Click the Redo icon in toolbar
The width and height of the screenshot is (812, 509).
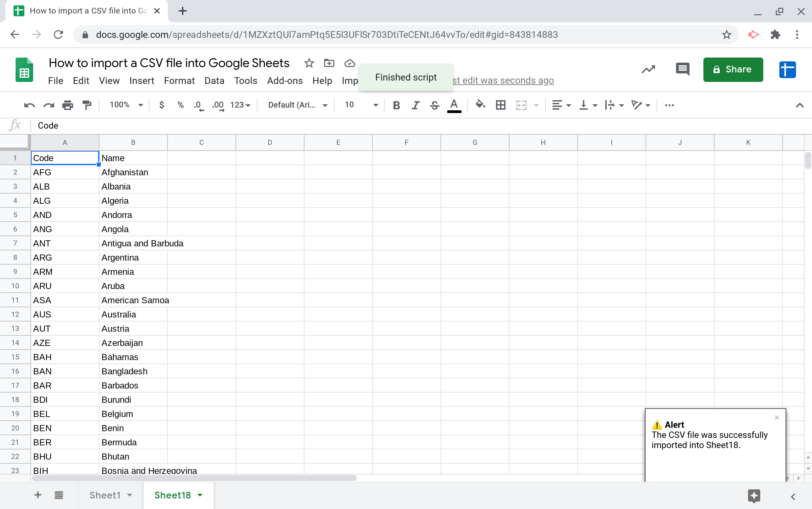[x=49, y=105]
